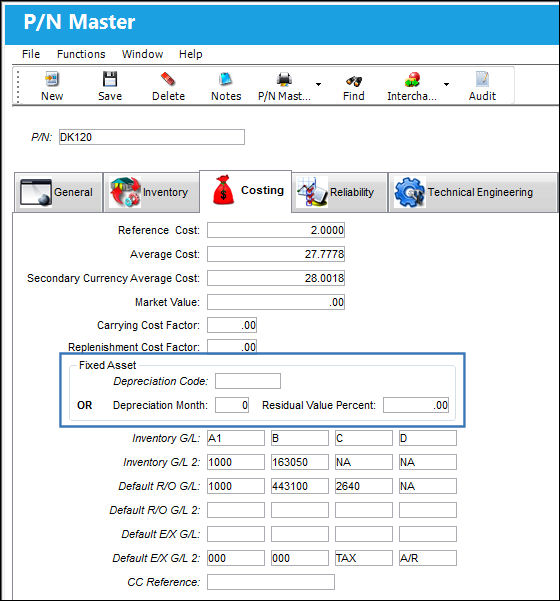Click the Find binoculars icon
This screenshot has height=601, width=560.
(x=353, y=80)
